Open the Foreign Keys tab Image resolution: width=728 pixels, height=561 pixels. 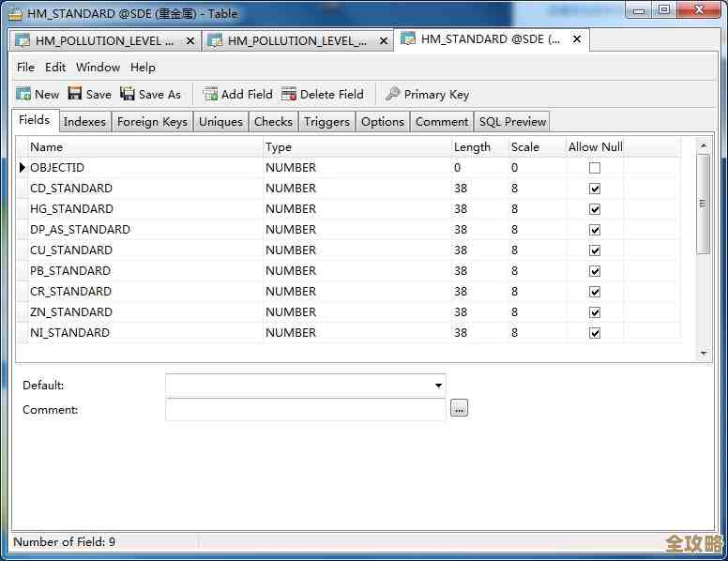(152, 122)
